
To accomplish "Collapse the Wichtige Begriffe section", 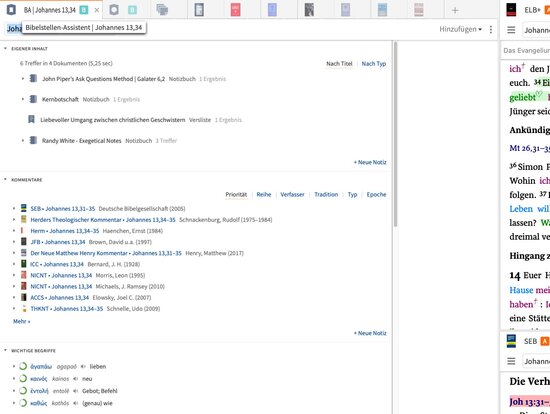I will 5,350.
